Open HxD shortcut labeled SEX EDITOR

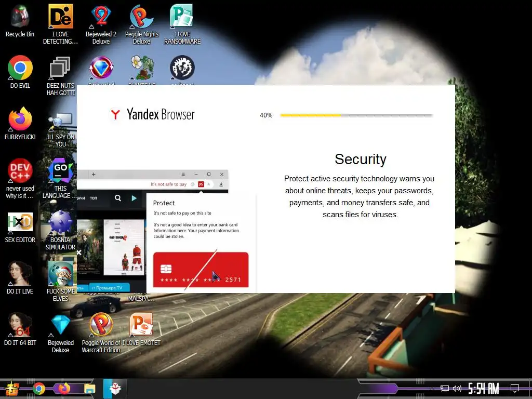pos(20,228)
